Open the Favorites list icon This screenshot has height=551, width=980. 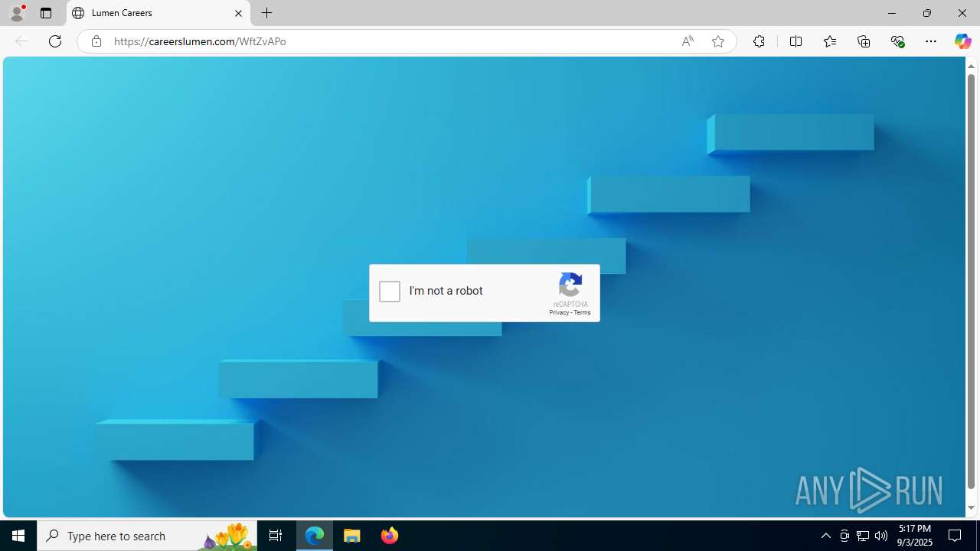[830, 41]
